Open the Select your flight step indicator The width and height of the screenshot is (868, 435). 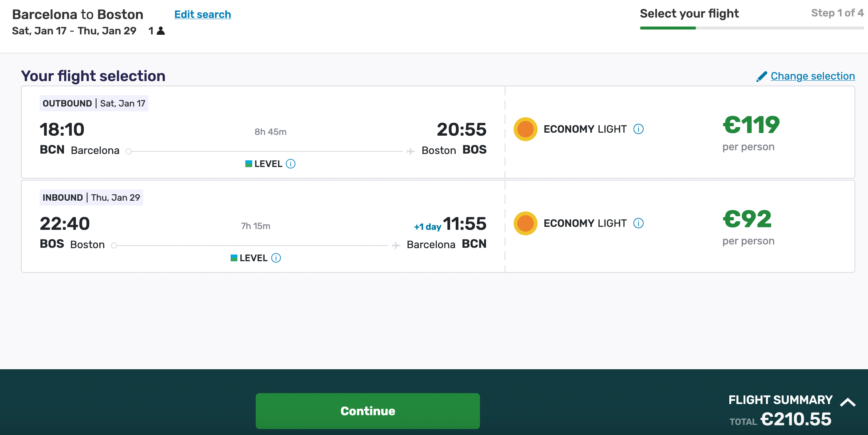click(x=689, y=13)
